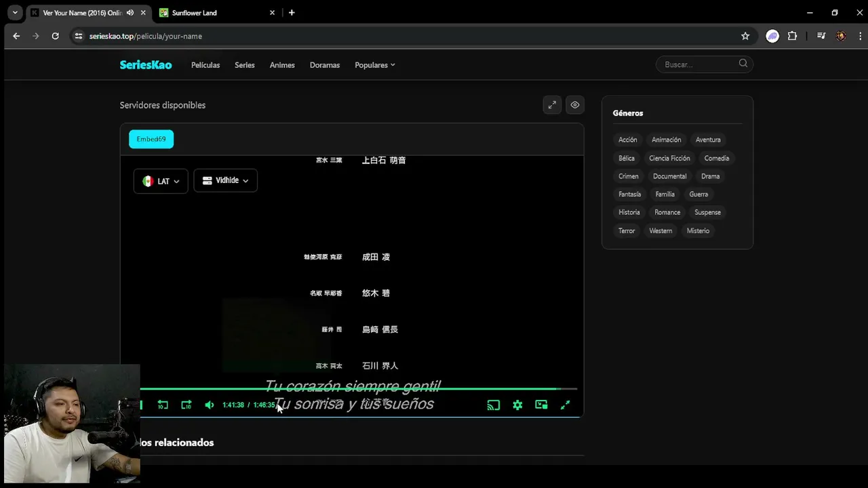The width and height of the screenshot is (868, 488).
Task: Choose the Familia genre tag
Action: (x=665, y=195)
